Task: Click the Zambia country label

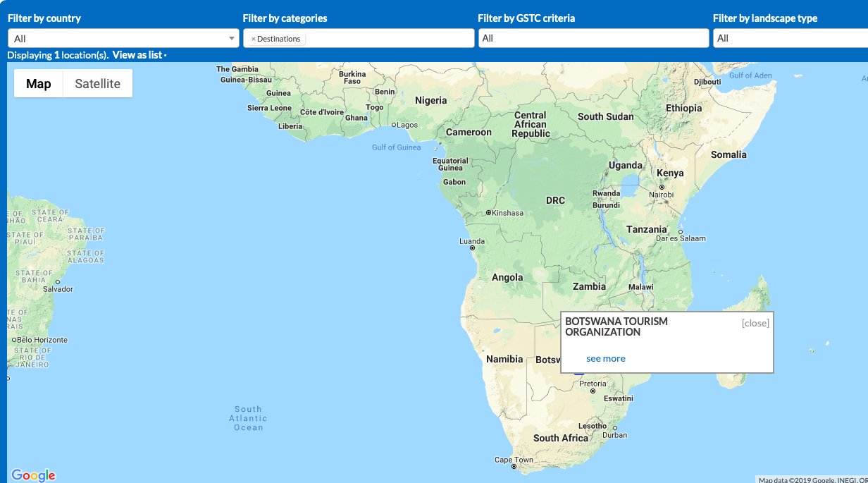Action: (x=590, y=286)
